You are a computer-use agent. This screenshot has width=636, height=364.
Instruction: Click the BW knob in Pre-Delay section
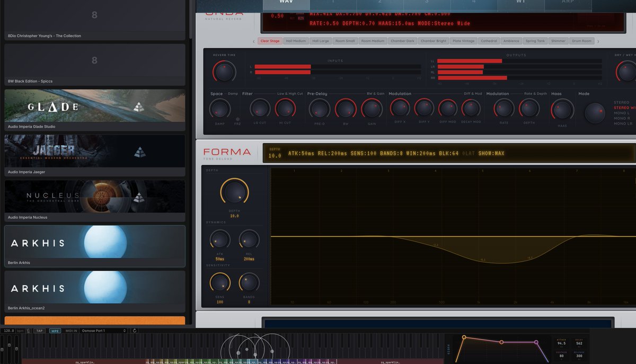coord(346,109)
